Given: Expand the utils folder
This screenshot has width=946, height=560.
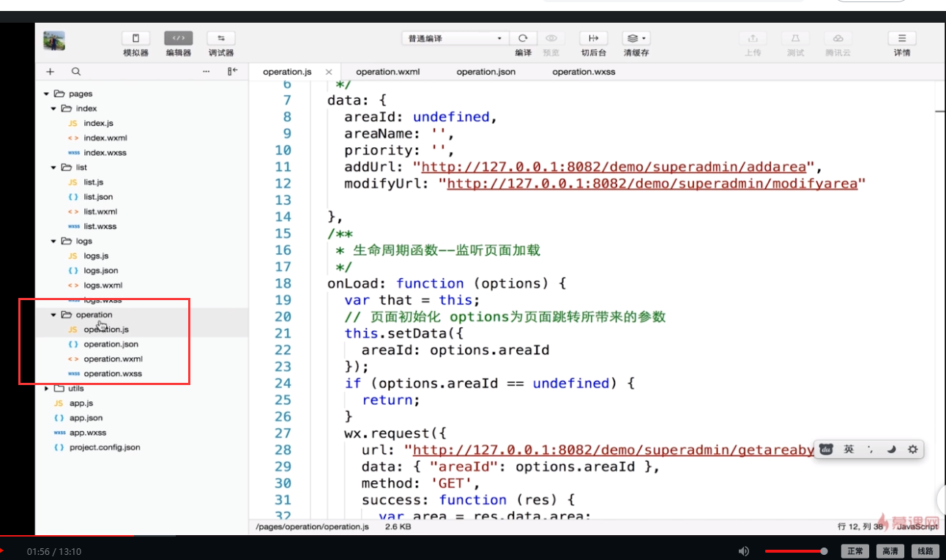Looking at the screenshot, I should pyautogui.click(x=47, y=389).
